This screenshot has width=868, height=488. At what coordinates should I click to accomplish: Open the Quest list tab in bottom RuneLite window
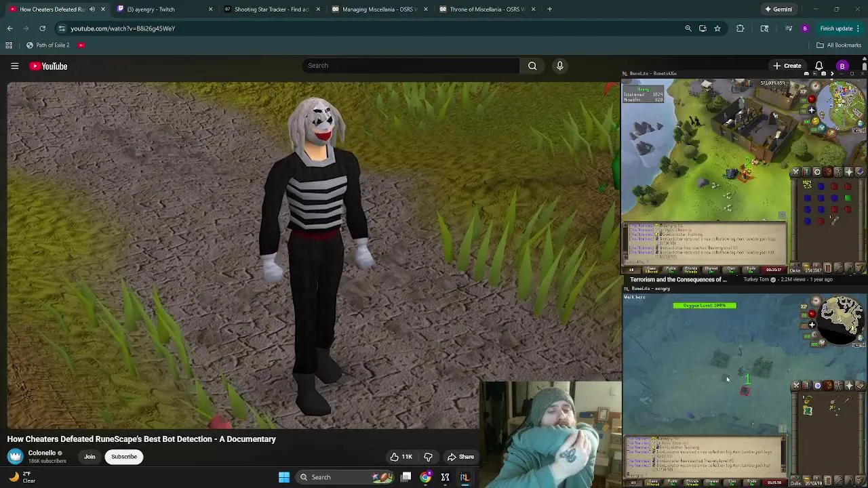817,386
